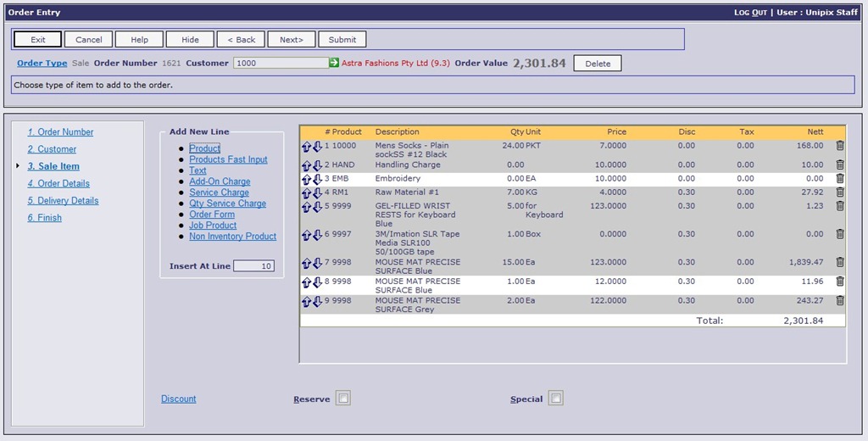Delete the Raw Material #1 line
Screen dimensions: 868x441
[x=840, y=193]
